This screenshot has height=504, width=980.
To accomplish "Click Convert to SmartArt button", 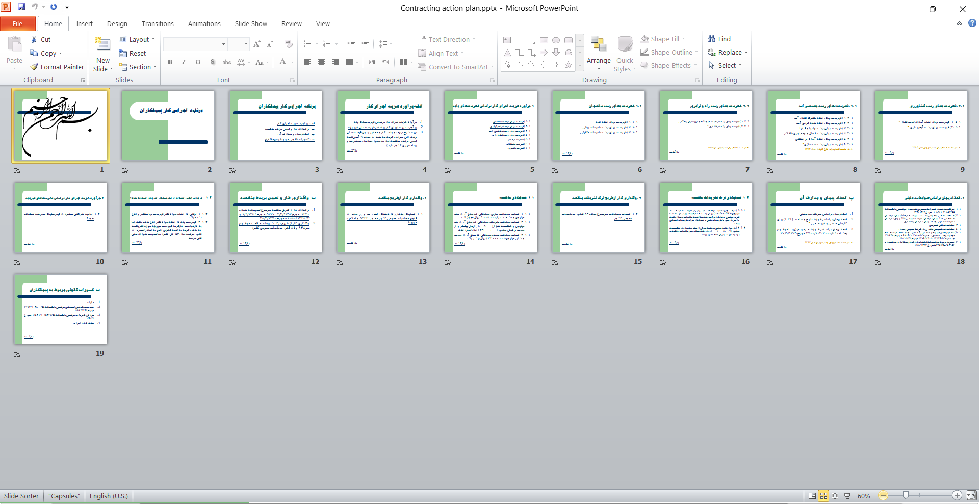I will point(456,67).
